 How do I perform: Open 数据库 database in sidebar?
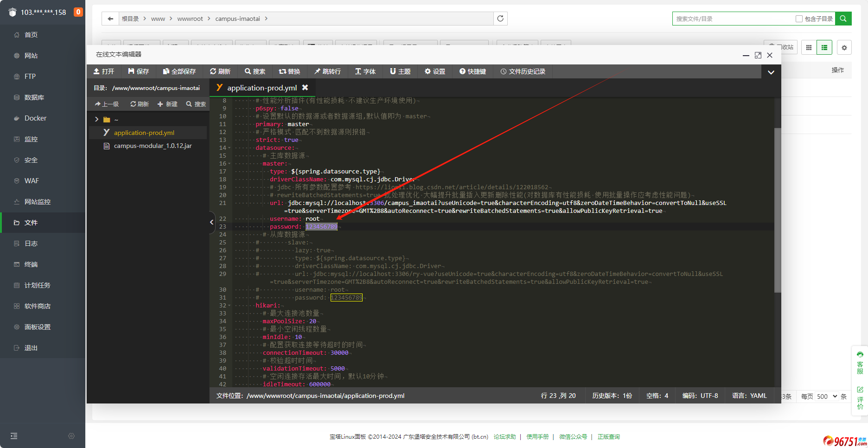point(43,97)
